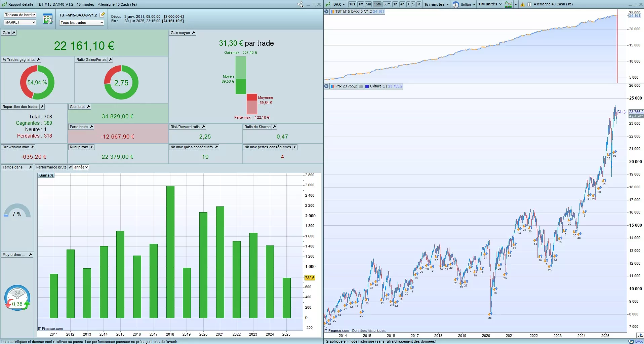Open the Tous les trades dropdown

coord(82,23)
